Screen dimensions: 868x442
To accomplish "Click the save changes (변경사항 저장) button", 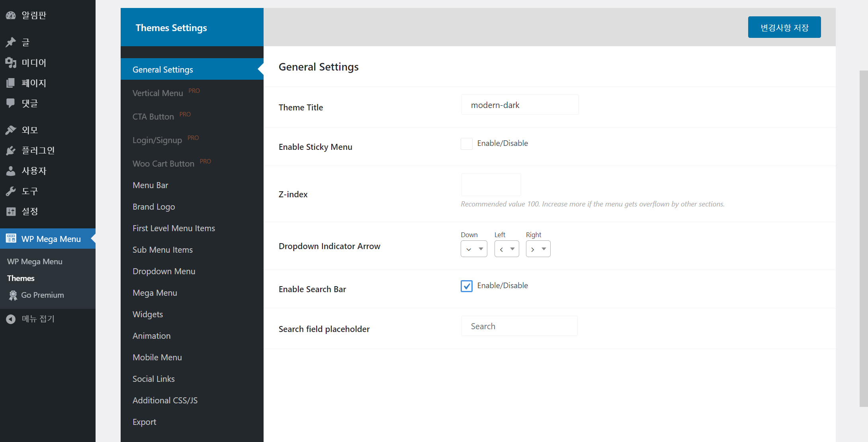I will (784, 28).
